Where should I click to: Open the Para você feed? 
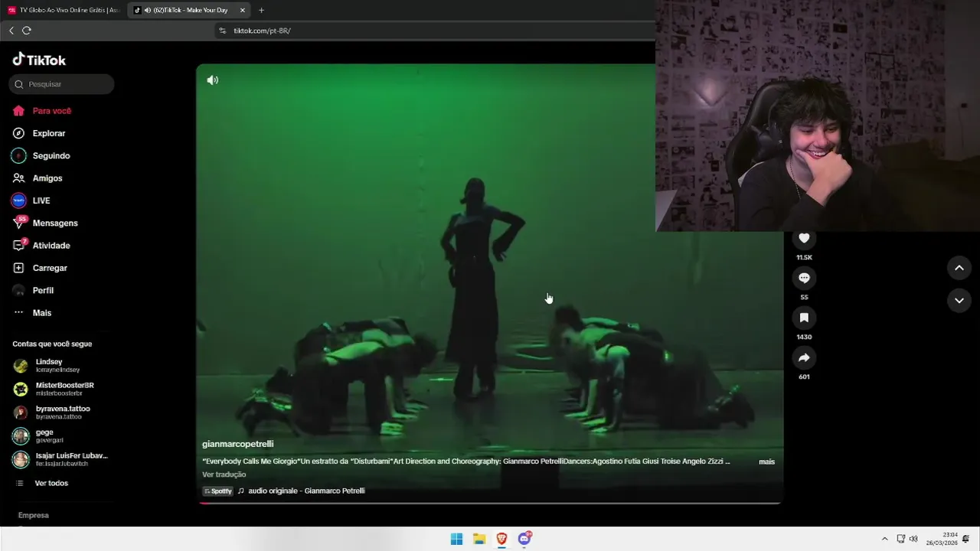click(51, 111)
